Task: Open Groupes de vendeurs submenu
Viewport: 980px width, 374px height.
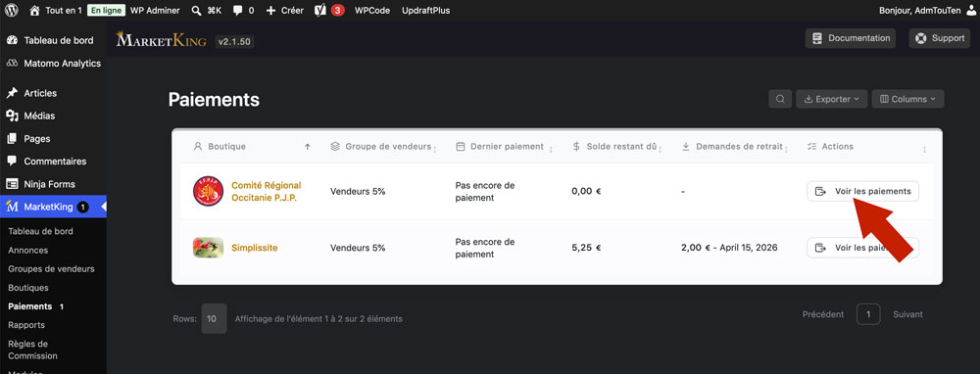Action: pos(51,268)
